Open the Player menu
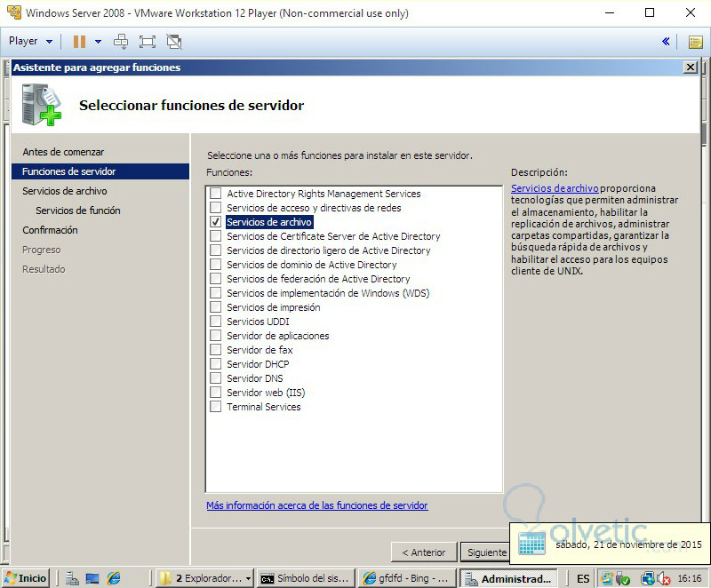 [30, 41]
